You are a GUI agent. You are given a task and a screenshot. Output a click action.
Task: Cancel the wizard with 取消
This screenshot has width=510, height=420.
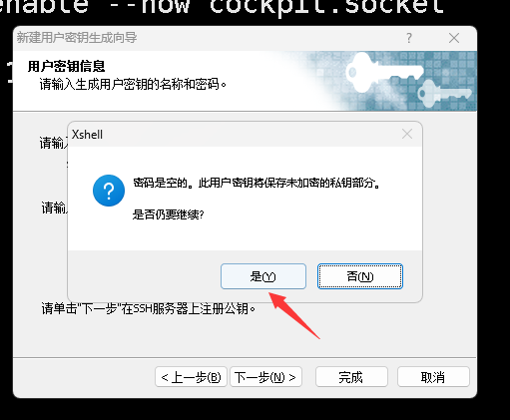coord(433,377)
